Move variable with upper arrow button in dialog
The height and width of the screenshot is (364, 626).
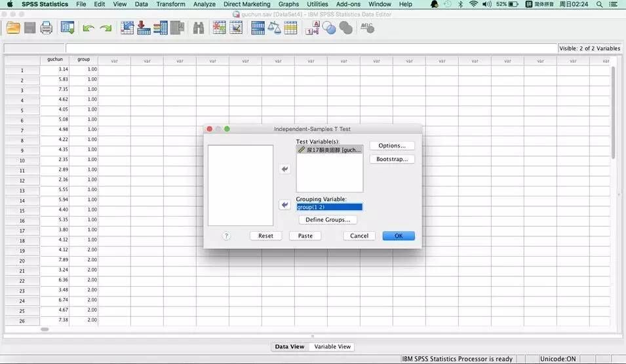[284, 169]
